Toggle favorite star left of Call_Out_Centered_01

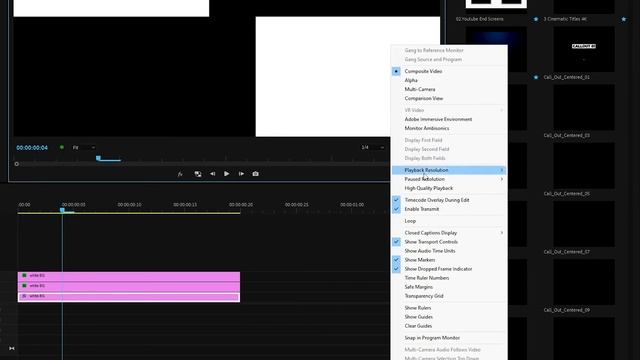[536, 77]
